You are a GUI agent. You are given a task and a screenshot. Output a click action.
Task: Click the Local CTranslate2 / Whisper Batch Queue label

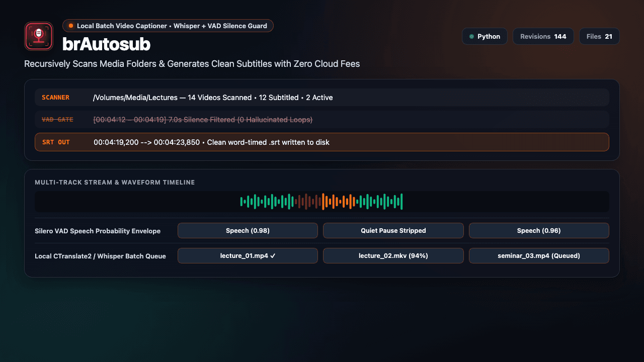point(100,256)
